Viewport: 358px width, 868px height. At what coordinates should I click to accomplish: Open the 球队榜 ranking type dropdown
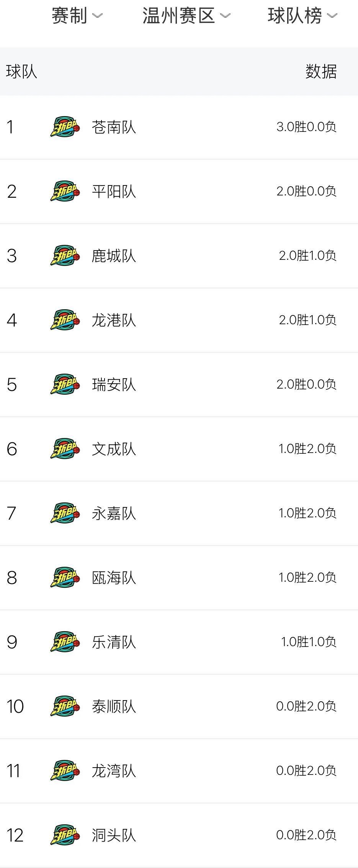[x=302, y=16]
